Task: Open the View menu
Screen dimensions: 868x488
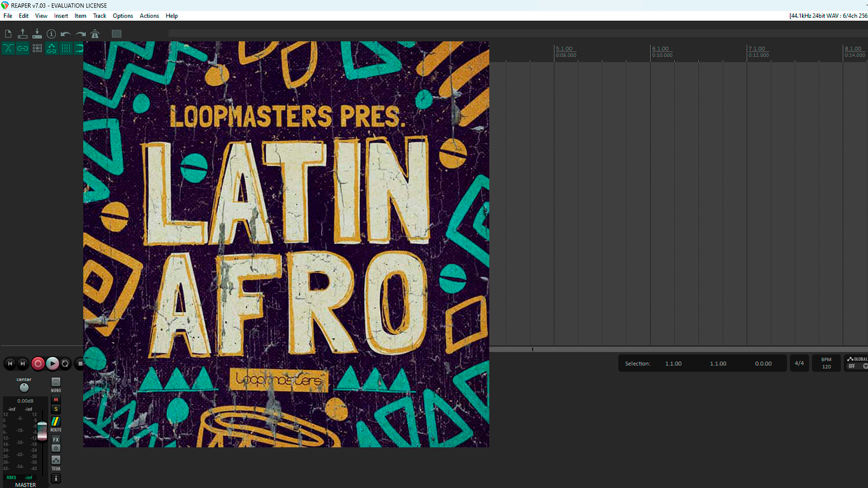Action: [41, 16]
